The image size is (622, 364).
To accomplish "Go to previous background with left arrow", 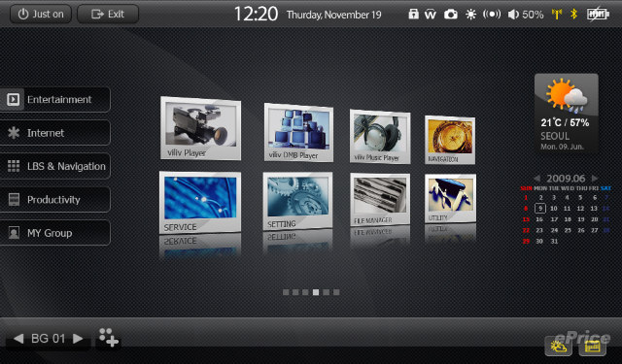I will [x=18, y=338].
